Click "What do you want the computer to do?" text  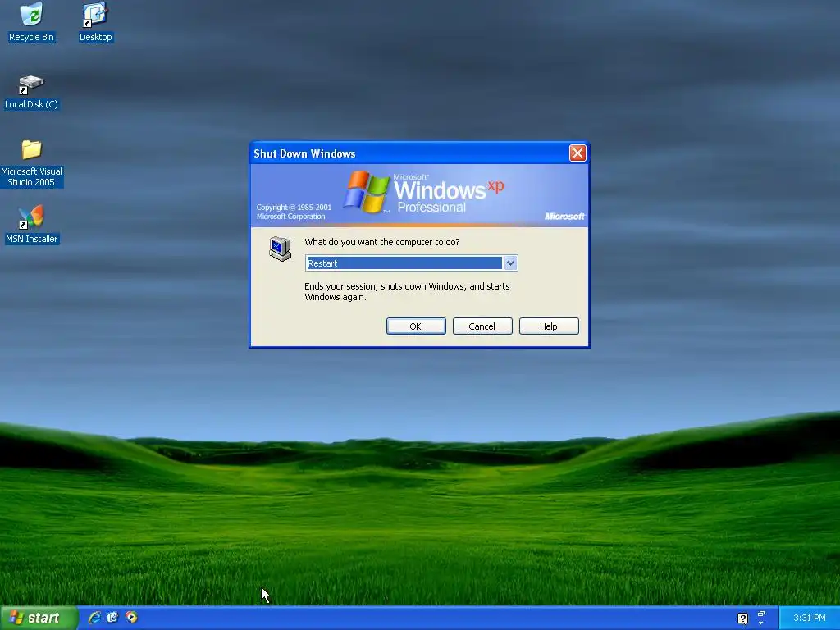382,242
